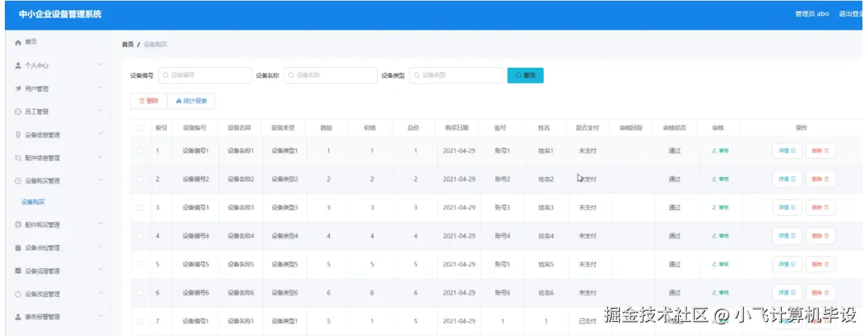The image size is (868, 336).
Task: Click the search icon inside 设备名称 field
Action: (291, 75)
